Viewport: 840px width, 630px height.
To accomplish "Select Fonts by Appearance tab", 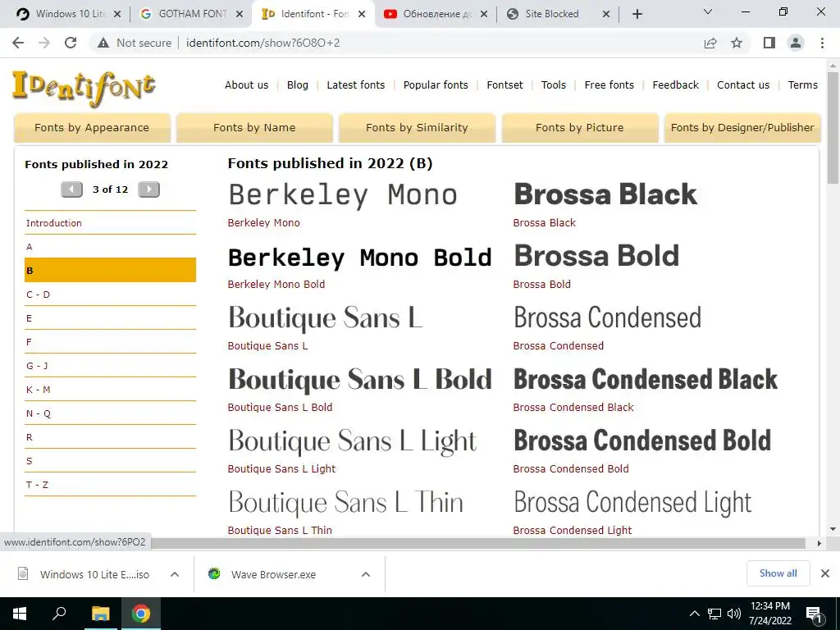I will [92, 127].
